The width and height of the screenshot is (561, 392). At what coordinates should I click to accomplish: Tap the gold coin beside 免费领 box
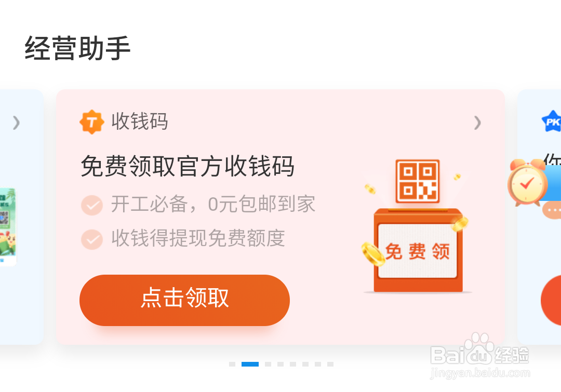[373, 254]
